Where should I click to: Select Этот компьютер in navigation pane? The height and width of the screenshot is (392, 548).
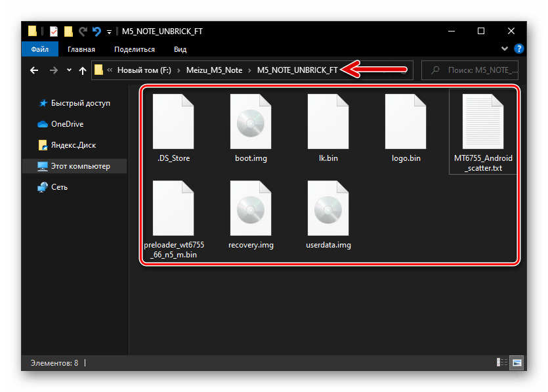pos(74,166)
